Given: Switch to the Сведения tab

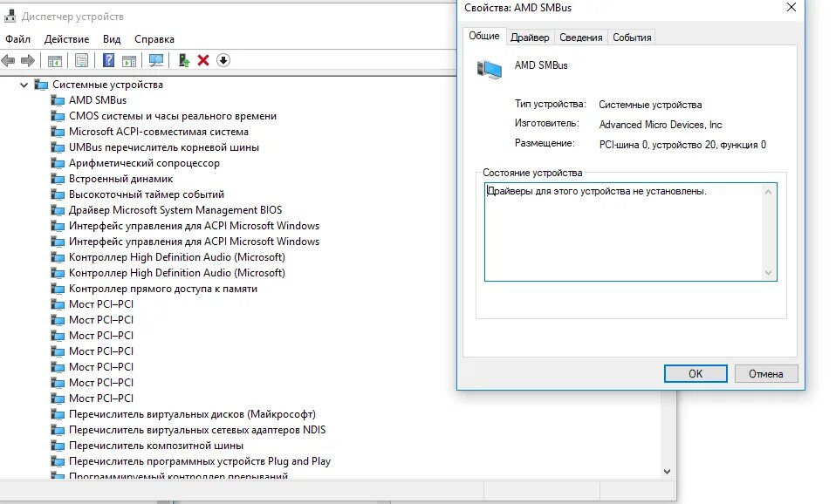Looking at the screenshot, I should click(x=580, y=37).
